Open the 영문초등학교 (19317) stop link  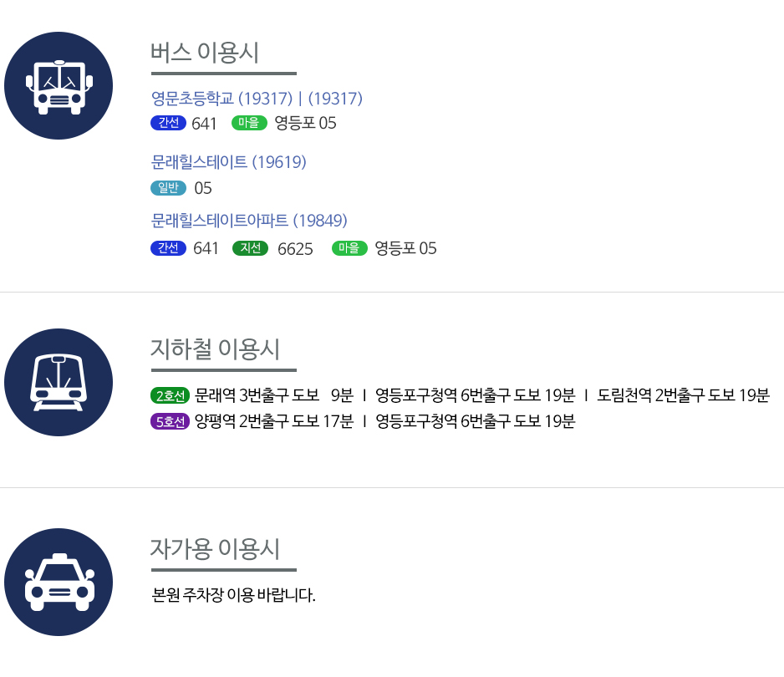click(221, 99)
